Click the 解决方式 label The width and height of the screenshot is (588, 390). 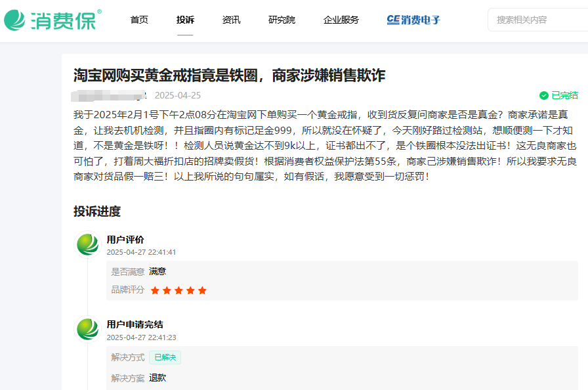click(128, 357)
